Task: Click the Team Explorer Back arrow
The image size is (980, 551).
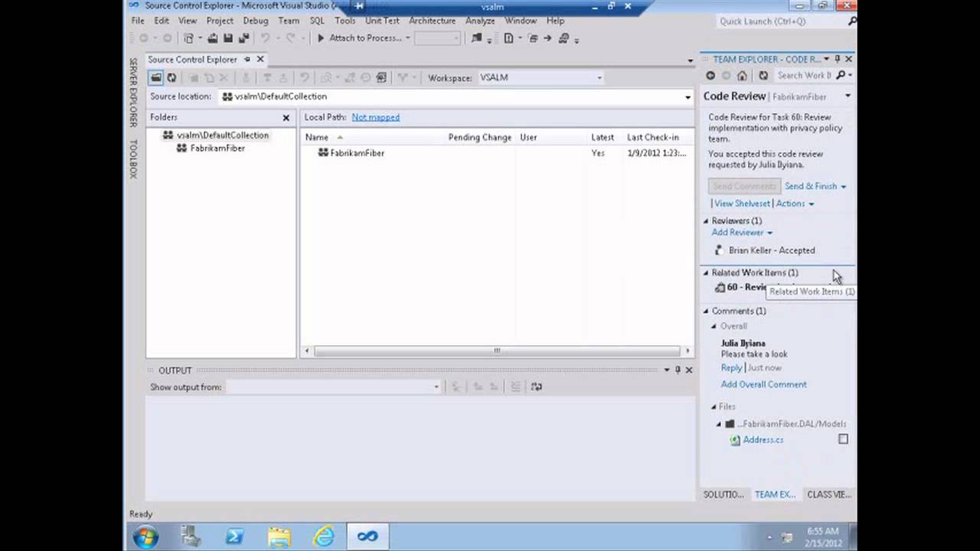Action: tap(710, 76)
